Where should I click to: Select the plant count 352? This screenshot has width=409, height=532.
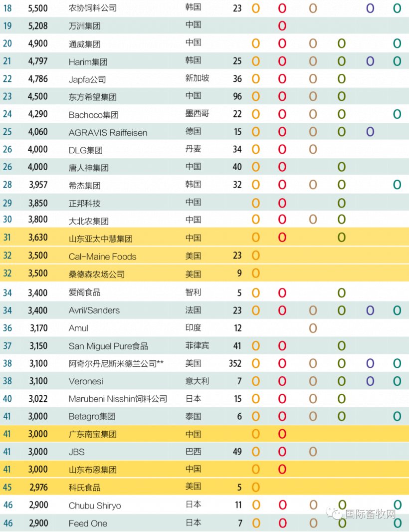pyautogui.click(x=235, y=363)
